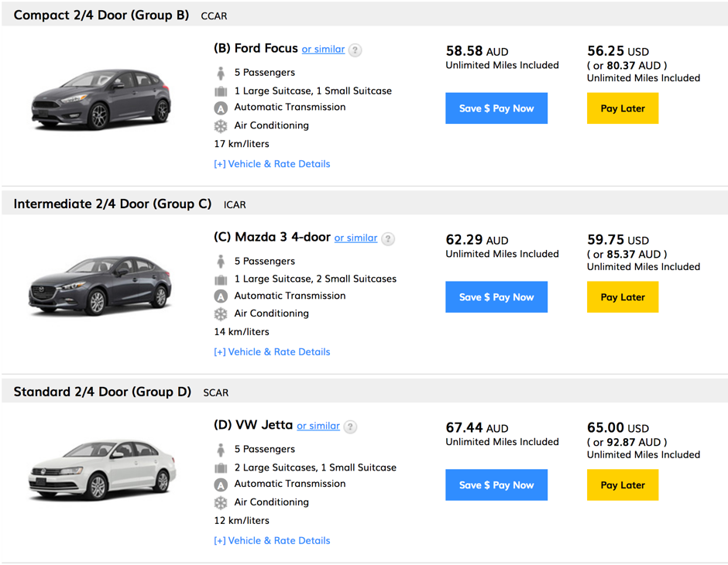The width and height of the screenshot is (728, 565).
Task: Click air conditioning snowflake icon for Ford Focus
Action: pos(221,126)
